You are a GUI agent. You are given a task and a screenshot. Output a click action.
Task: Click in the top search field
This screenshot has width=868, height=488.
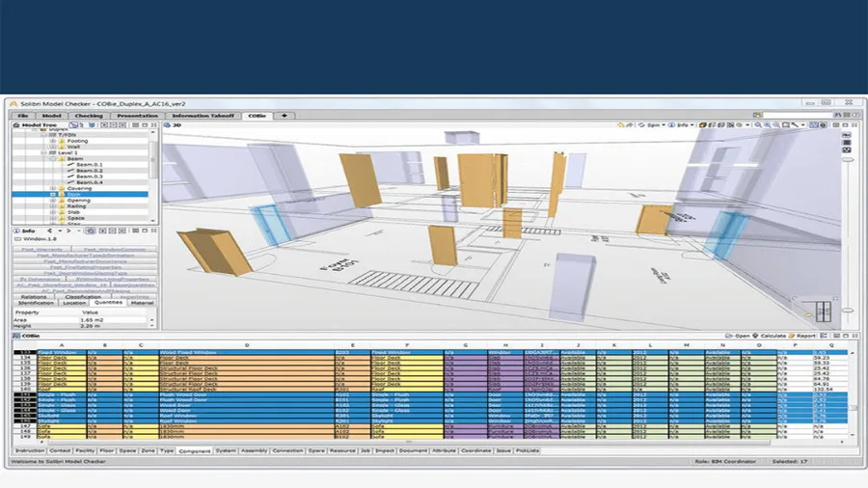click(x=798, y=115)
